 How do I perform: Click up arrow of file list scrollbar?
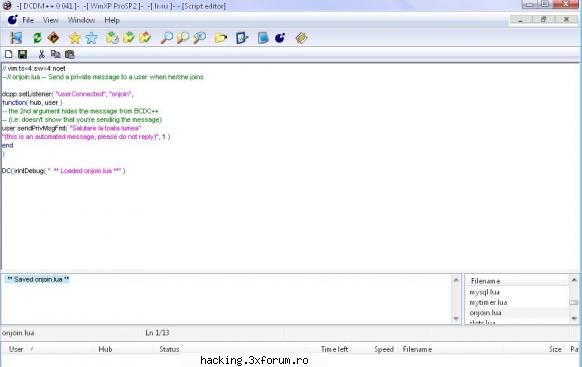(x=574, y=280)
